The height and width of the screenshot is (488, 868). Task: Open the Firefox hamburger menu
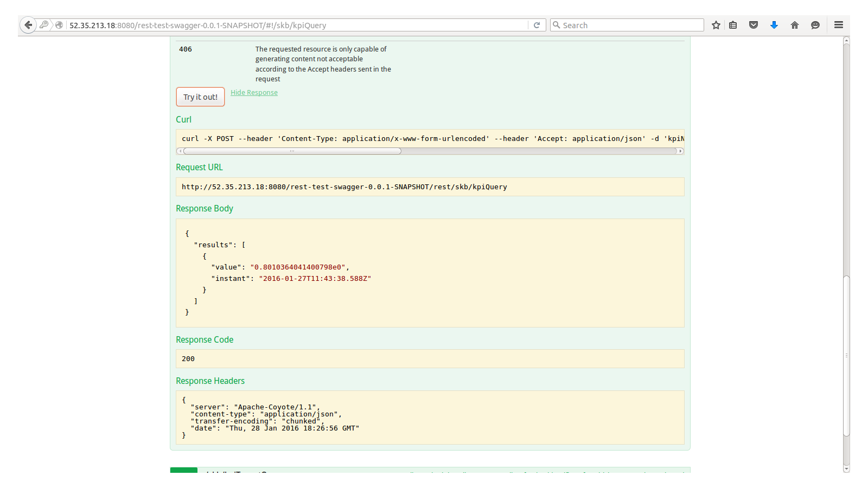(838, 25)
